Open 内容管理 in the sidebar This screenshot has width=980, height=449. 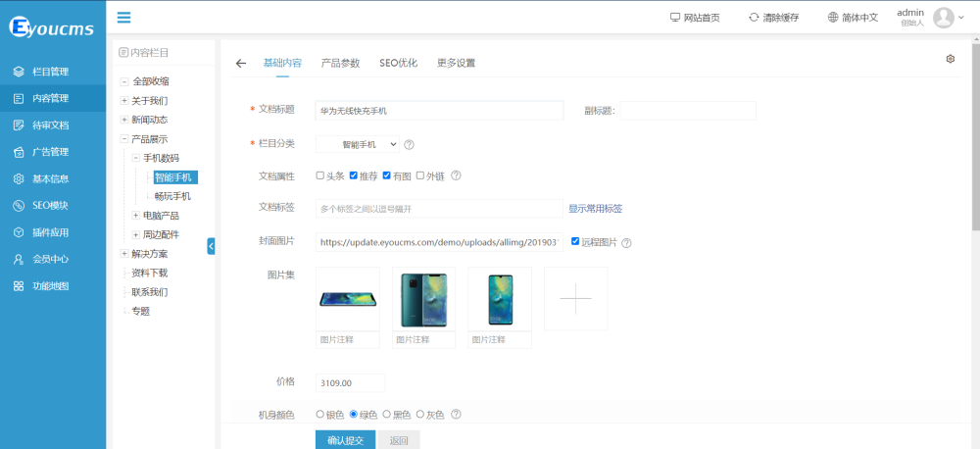click(53, 98)
